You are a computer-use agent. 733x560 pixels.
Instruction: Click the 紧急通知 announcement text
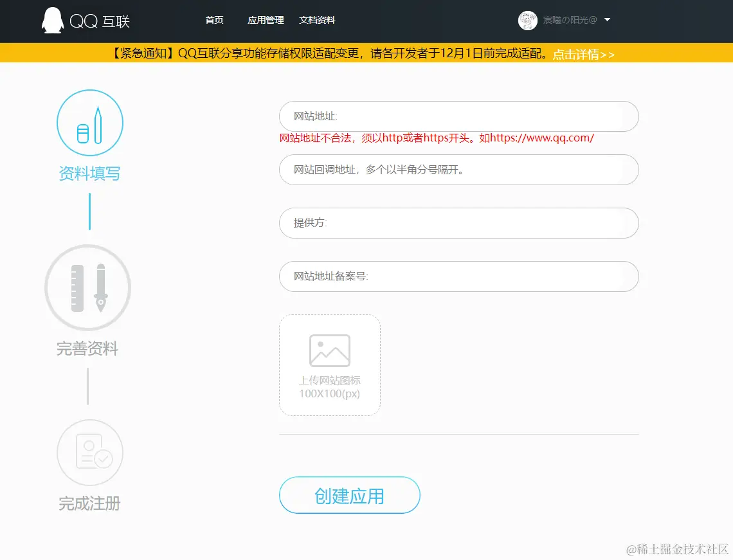[329, 53]
